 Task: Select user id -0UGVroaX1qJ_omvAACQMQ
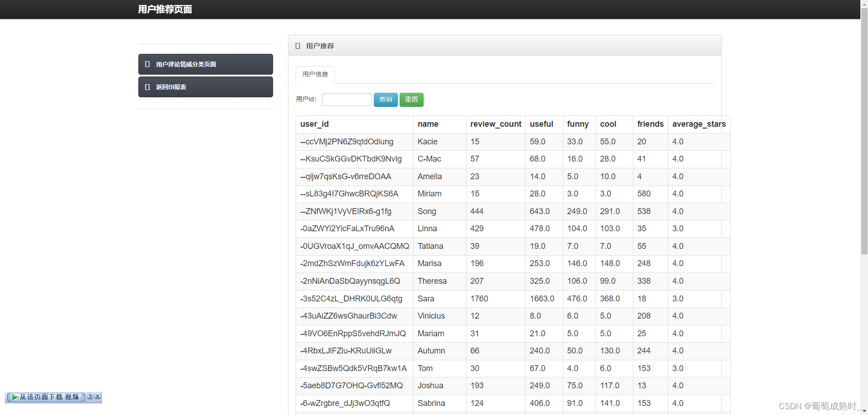[354, 246]
